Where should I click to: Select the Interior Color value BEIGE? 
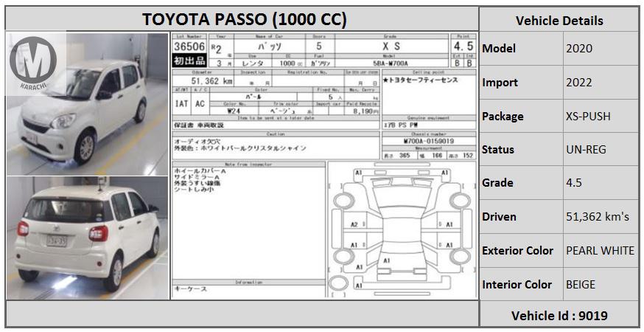pyautogui.click(x=581, y=284)
